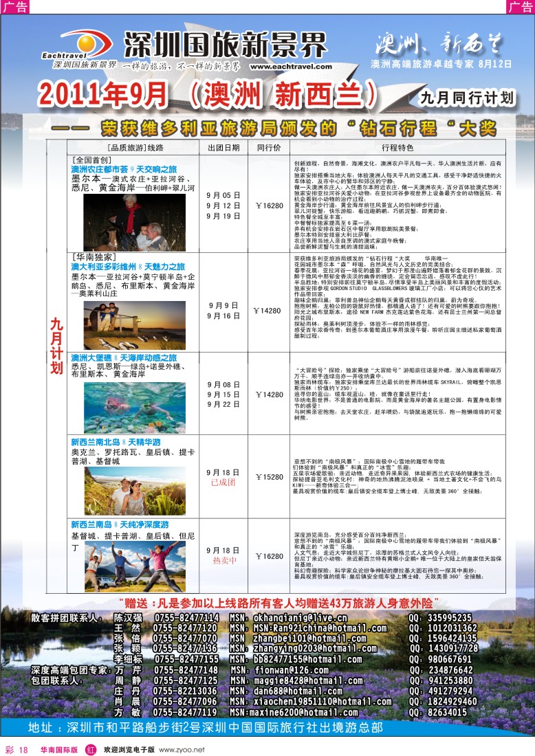Screen dimensions: 535x756
Task: Click the 深度高端包团专家 label
Action: pos(70,670)
